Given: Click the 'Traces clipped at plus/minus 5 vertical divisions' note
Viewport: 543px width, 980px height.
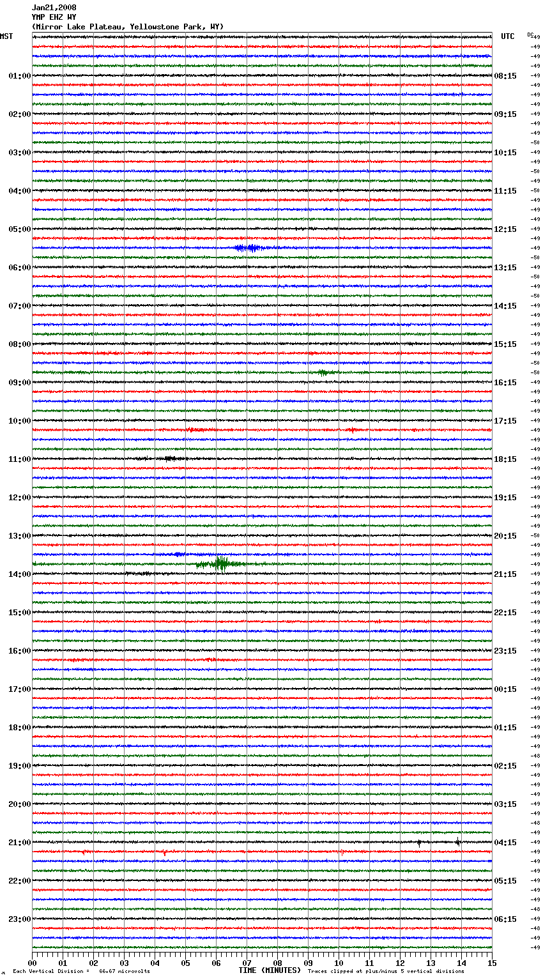Looking at the screenshot, I should pyautogui.click(x=386, y=971).
